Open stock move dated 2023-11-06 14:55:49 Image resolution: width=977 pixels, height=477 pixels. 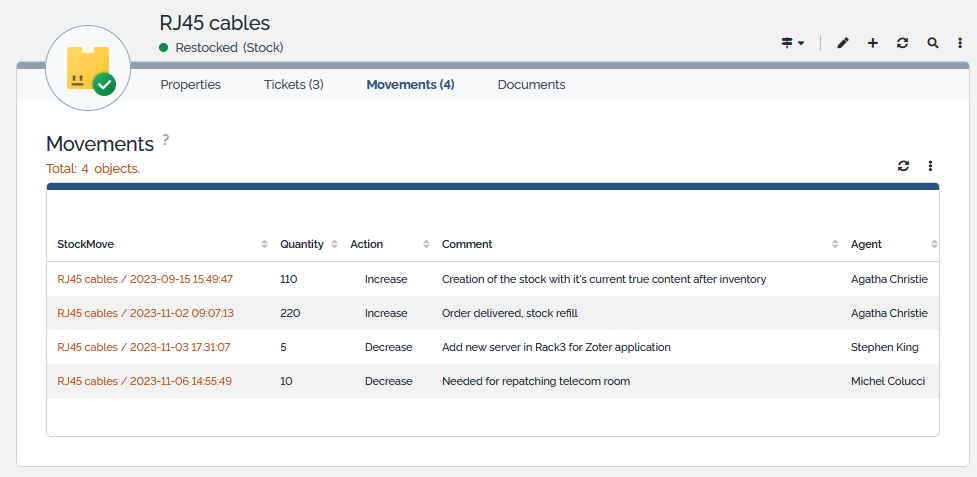(x=145, y=381)
